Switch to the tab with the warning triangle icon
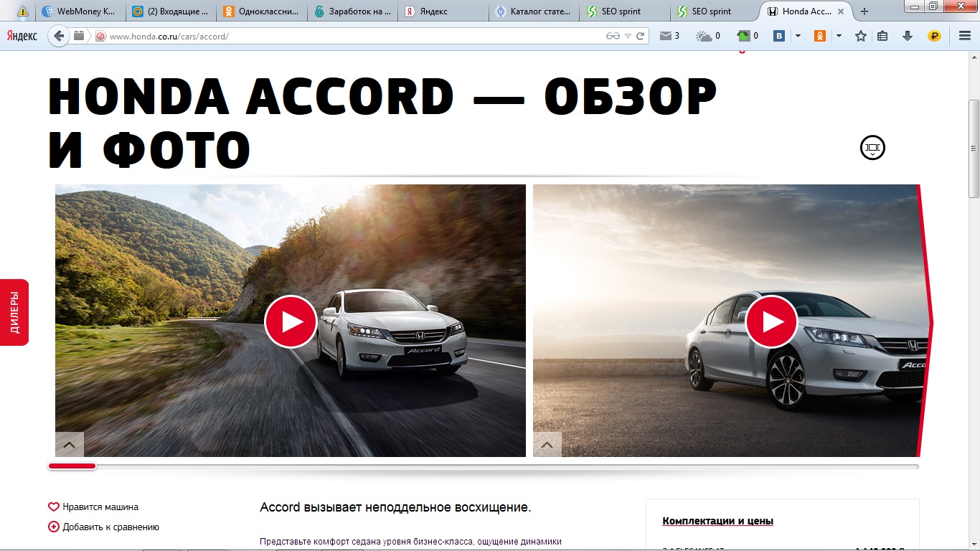This screenshot has width=980, height=551. pos(23,11)
